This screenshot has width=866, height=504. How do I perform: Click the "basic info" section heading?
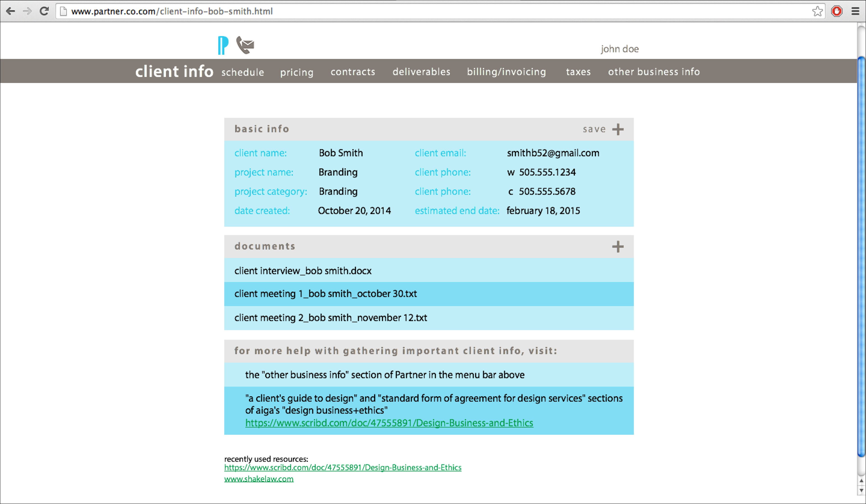pyautogui.click(x=262, y=129)
